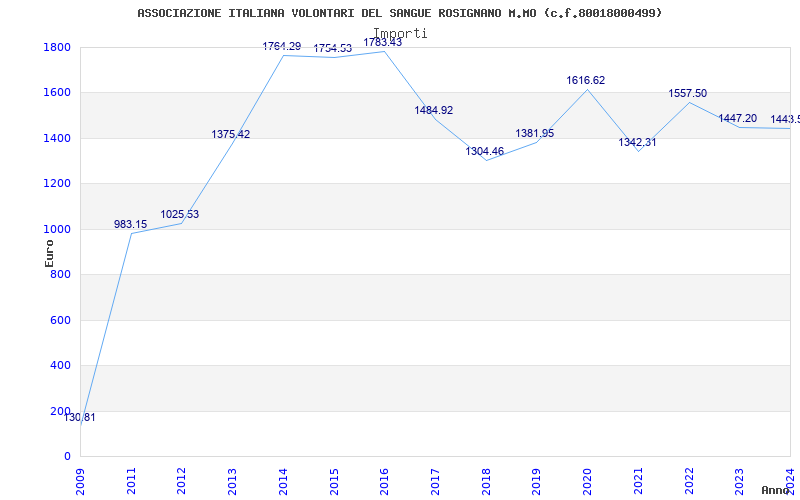This screenshot has width=800, height=500.
Task: Click the 600 y-axis tick label
Action: 61,320
